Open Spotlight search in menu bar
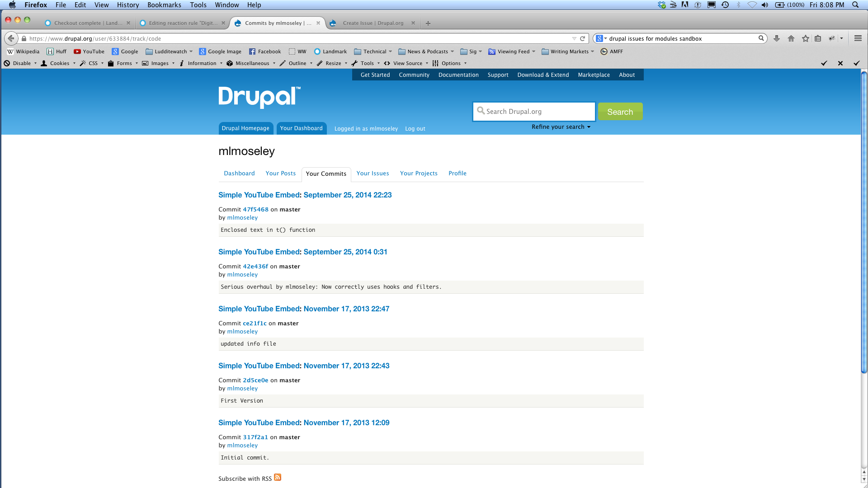The width and height of the screenshot is (868, 488). click(855, 5)
